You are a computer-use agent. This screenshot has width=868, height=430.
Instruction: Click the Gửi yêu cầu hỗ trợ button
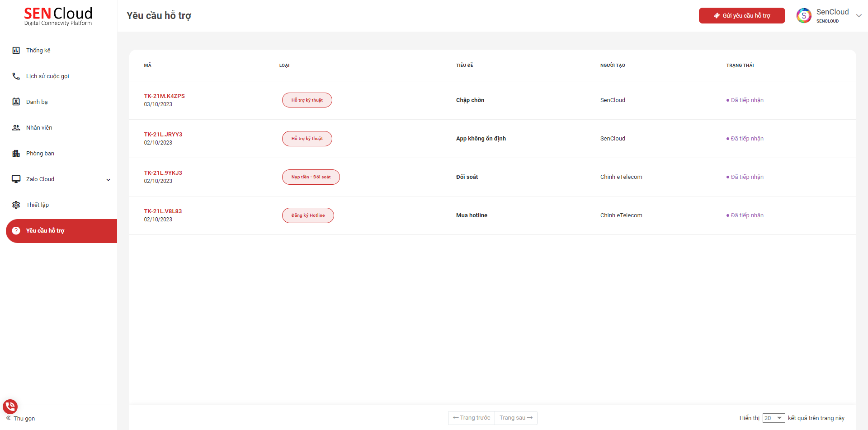[x=741, y=16]
